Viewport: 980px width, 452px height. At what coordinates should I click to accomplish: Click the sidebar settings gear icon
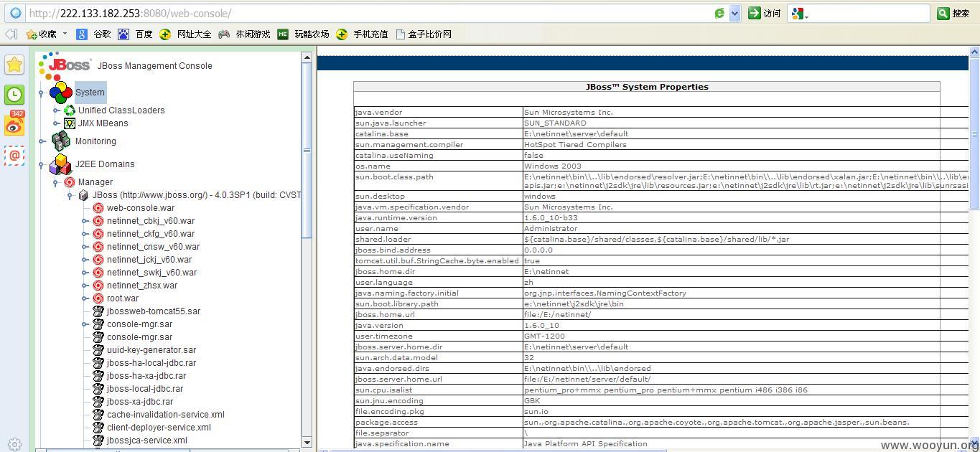click(14, 444)
